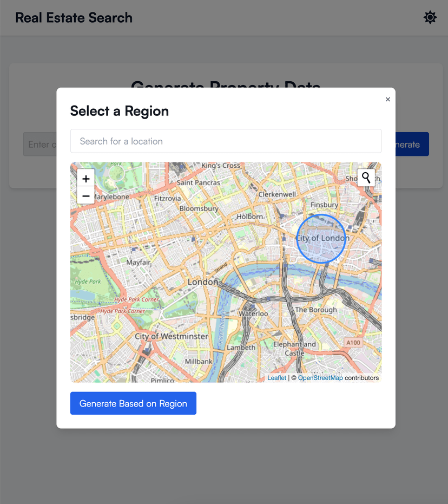Click the Real Estate Search header title
The image size is (448, 504).
tap(74, 18)
